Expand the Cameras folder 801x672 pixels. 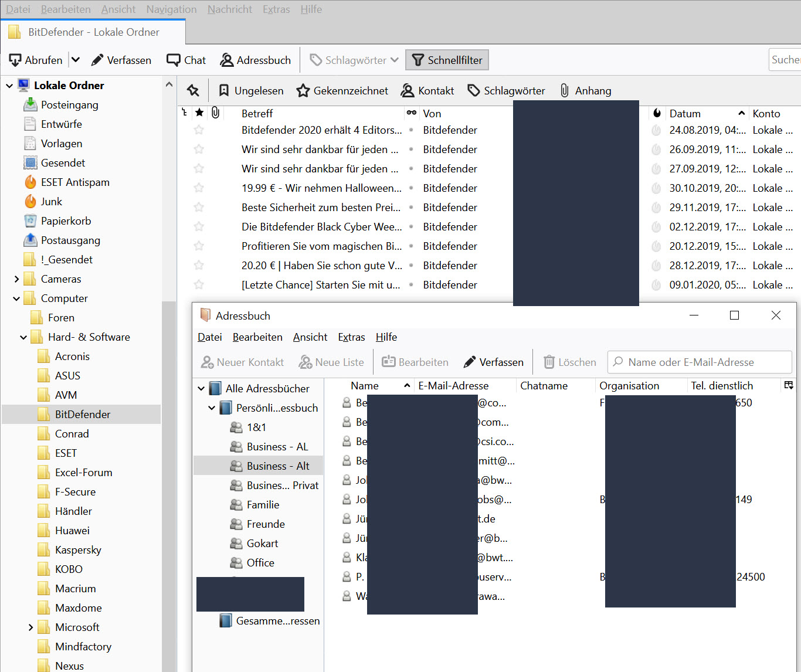click(x=16, y=279)
